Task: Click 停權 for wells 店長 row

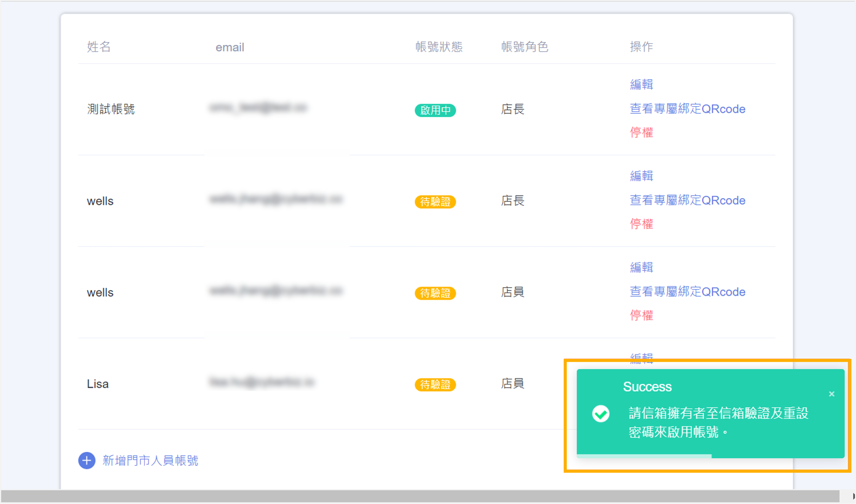Action: pos(641,224)
